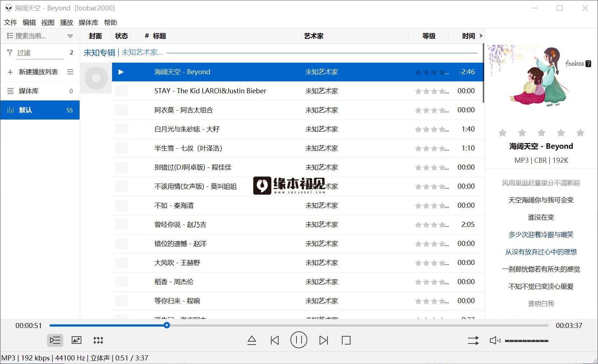Click the album cover disc thumbnail
Screen dimensions: 598x364
click(96, 78)
